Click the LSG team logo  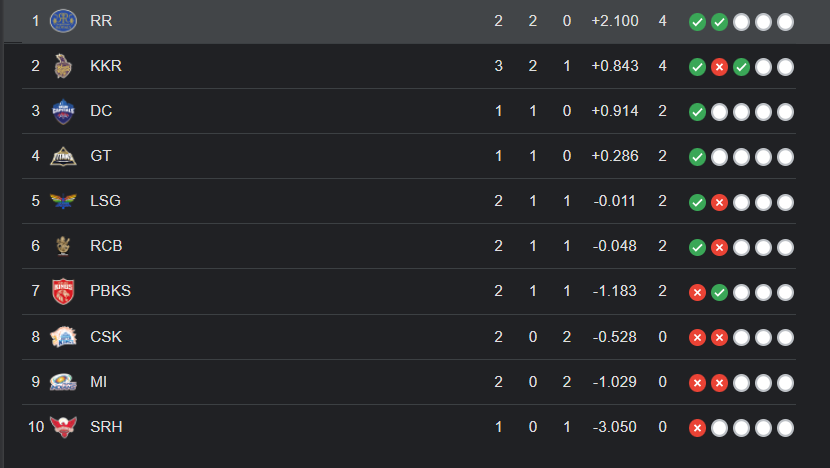[x=63, y=201]
